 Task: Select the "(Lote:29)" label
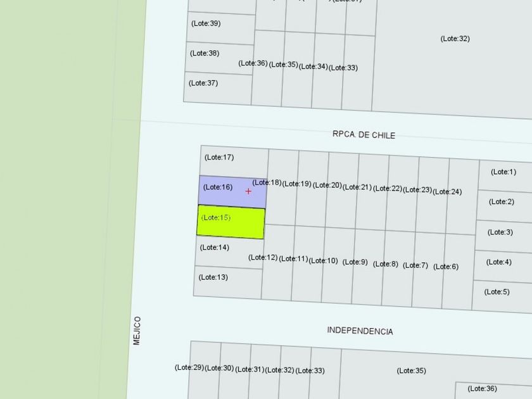click(x=189, y=367)
